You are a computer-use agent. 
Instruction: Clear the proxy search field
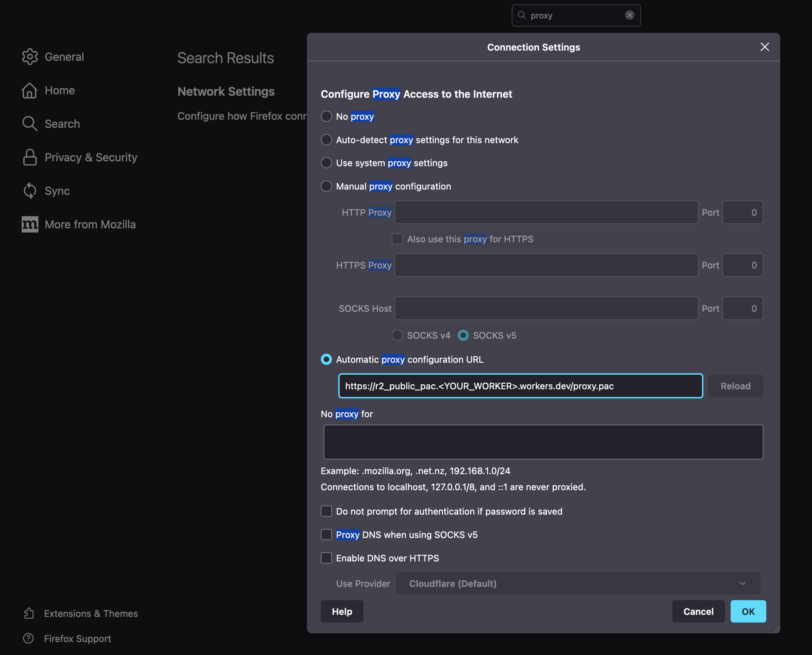coord(629,15)
